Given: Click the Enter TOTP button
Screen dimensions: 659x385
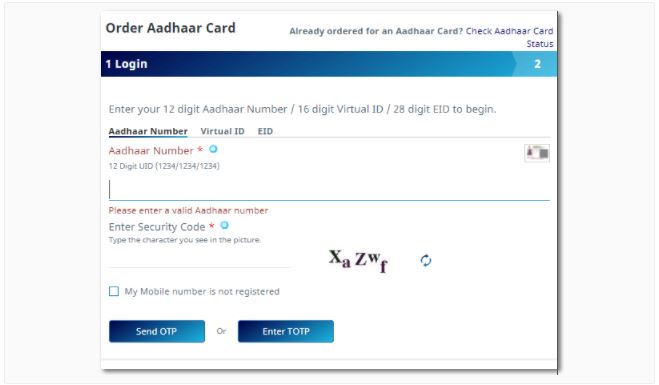Looking at the screenshot, I should tap(286, 331).
